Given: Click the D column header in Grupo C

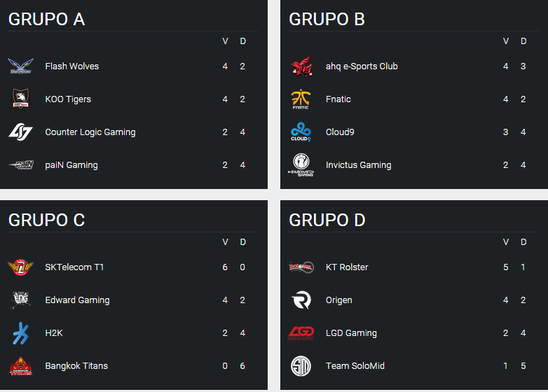Looking at the screenshot, I should point(243,242).
